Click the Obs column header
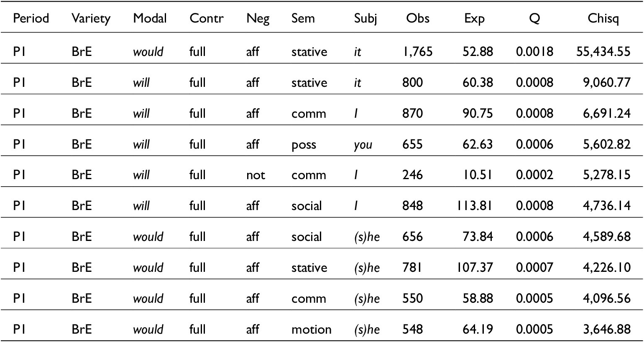644x342 pixels. click(417, 18)
